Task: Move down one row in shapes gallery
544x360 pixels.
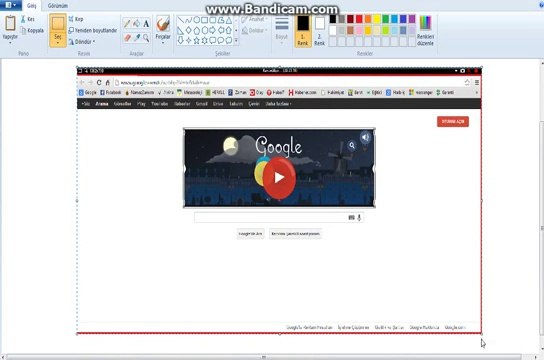Action: coord(236,31)
